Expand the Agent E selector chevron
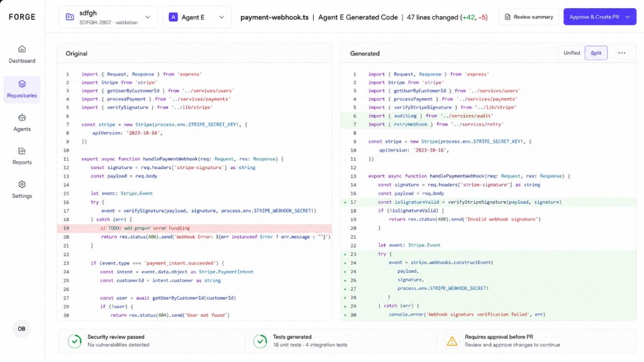The height and width of the screenshot is (362, 644). 221,17
